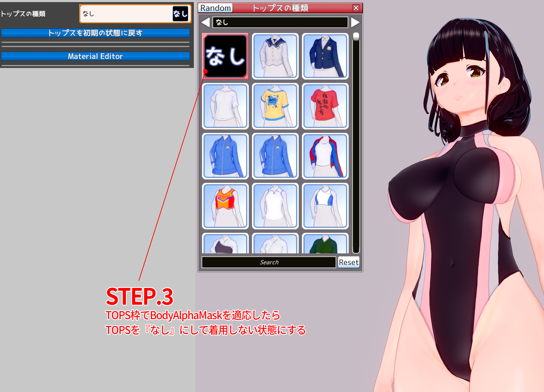Viewport: 544px width, 392px height.
Task: Select the dark bandeau top with white robe
Action: [x=225, y=243]
